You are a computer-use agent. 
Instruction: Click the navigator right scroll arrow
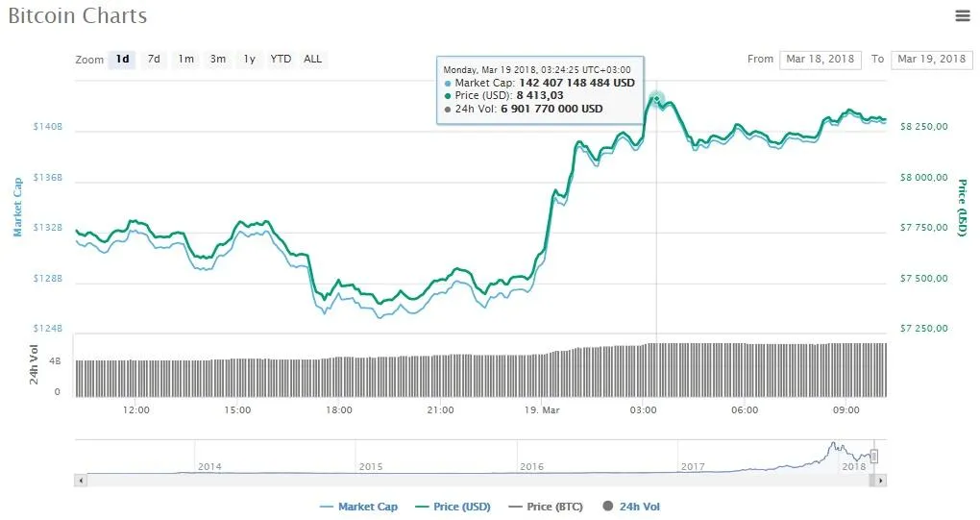pos(881,480)
